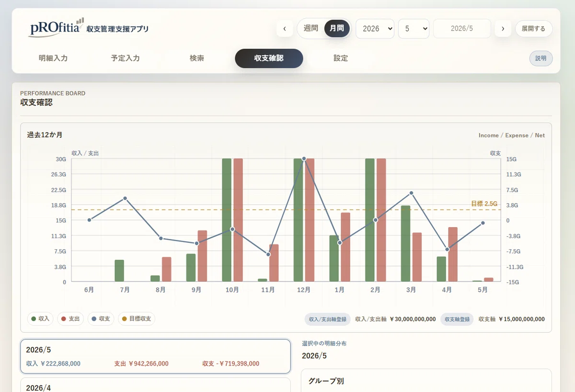The height and width of the screenshot is (392, 575).
Task: Click the 10月 green income bar
Action: pos(227,220)
